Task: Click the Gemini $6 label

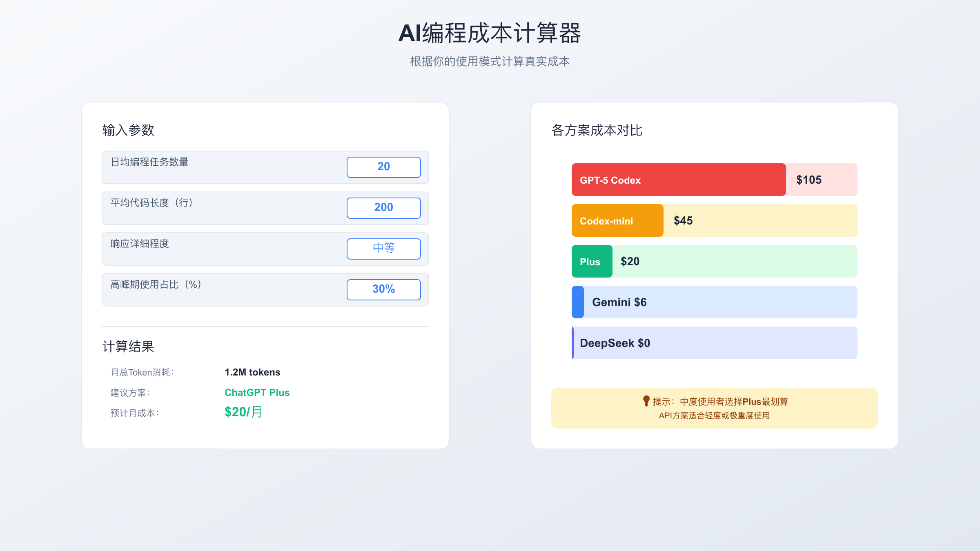Action: 619,302
